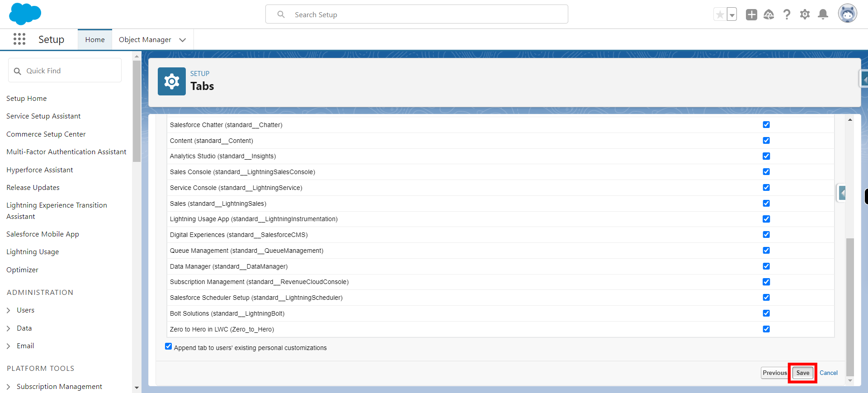The width and height of the screenshot is (868, 393).
Task: Toggle the Queue Management checkbox
Action: click(x=766, y=251)
